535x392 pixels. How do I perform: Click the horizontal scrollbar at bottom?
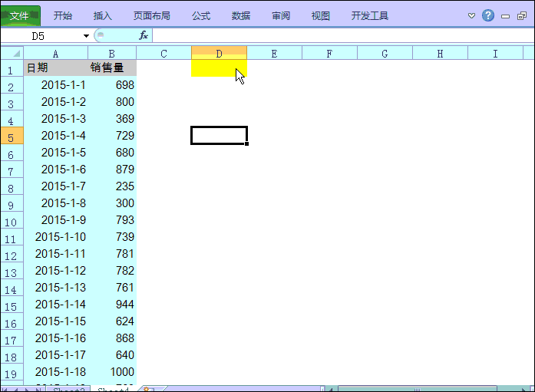click(417, 389)
